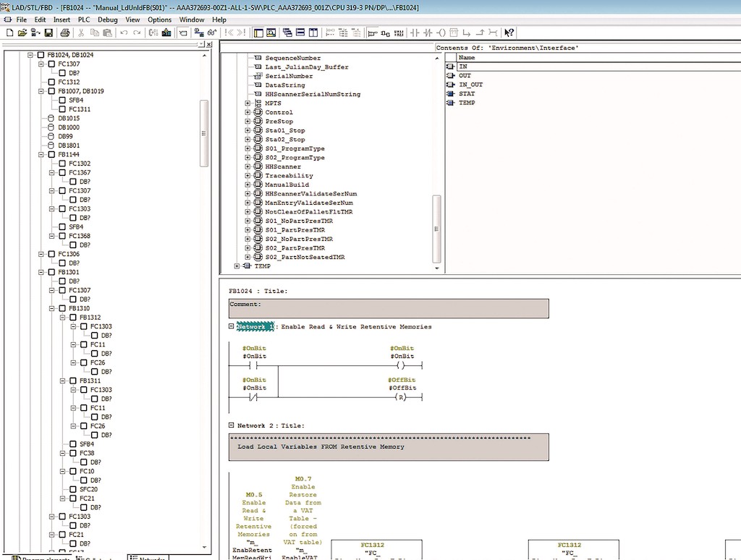Click the #OffBit reset coil
The height and width of the screenshot is (560, 741).
coord(401,397)
